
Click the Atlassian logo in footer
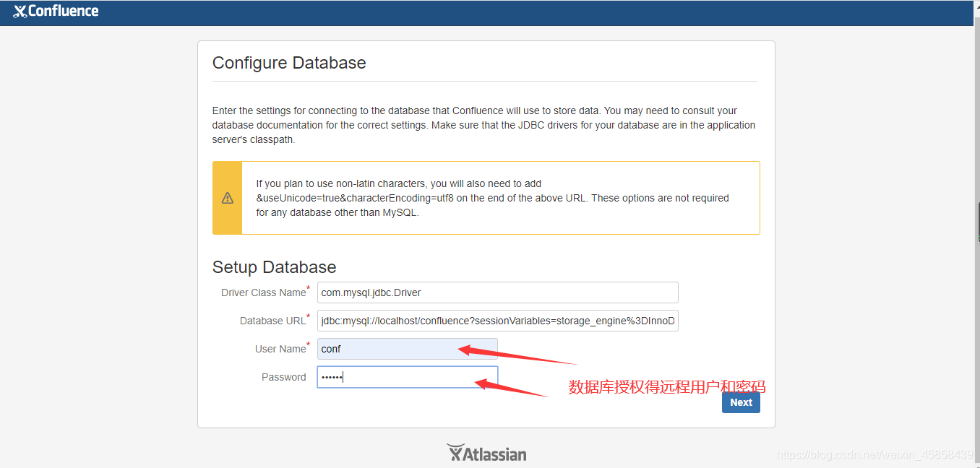tap(486, 453)
